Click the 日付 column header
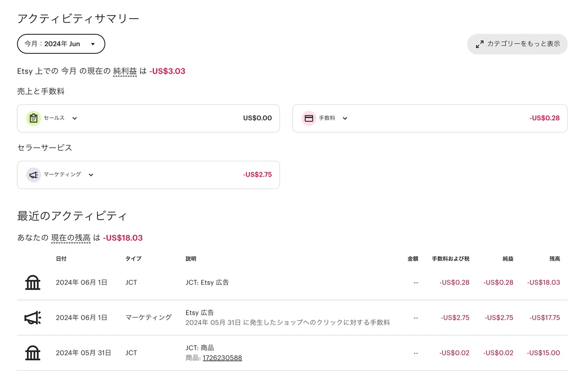This screenshot has width=588, height=371. point(61,258)
